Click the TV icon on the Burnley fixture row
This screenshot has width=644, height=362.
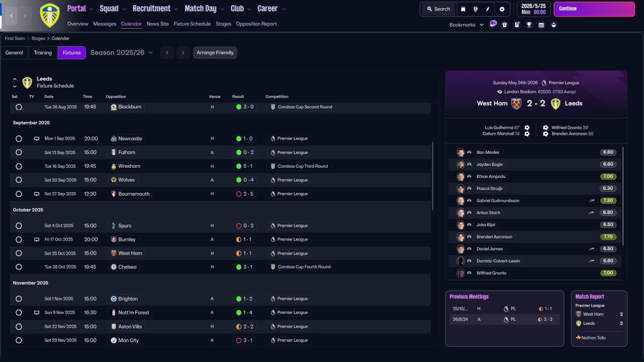pos(37,239)
